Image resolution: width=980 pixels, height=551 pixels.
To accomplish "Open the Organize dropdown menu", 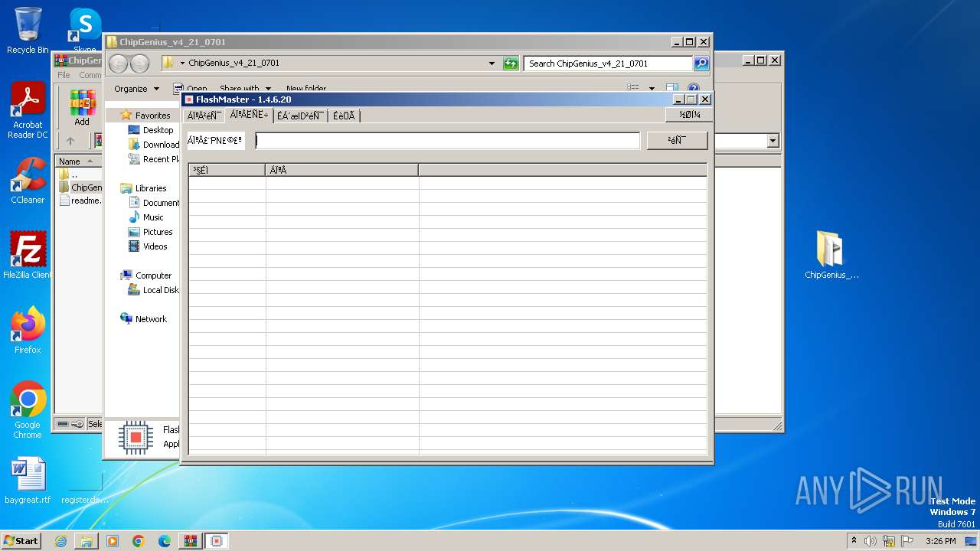I will tap(136, 89).
